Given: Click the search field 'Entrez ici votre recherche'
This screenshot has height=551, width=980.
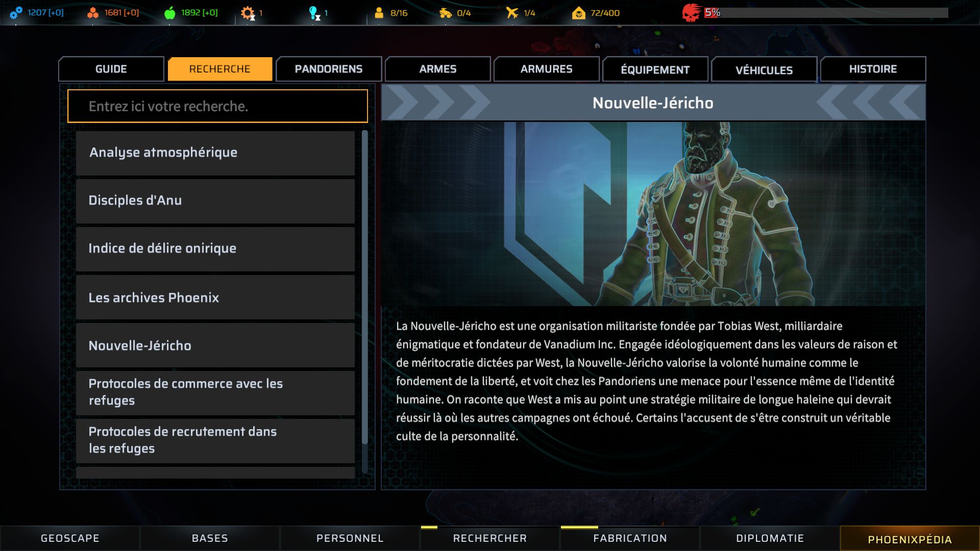Looking at the screenshot, I should [217, 106].
